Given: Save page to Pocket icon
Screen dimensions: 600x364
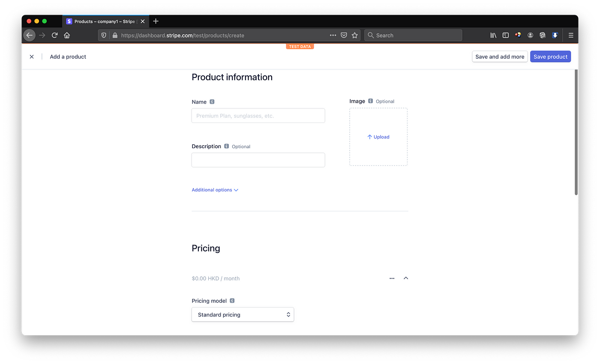Looking at the screenshot, I should (x=344, y=36).
